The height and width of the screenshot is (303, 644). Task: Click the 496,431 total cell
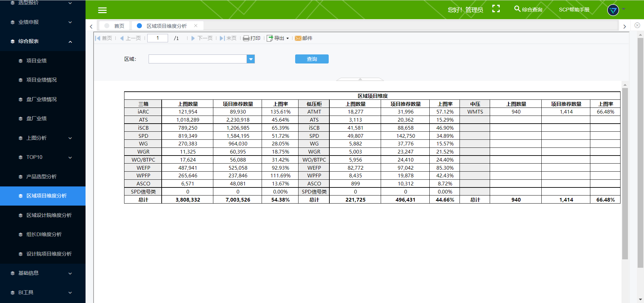pos(406,200)
